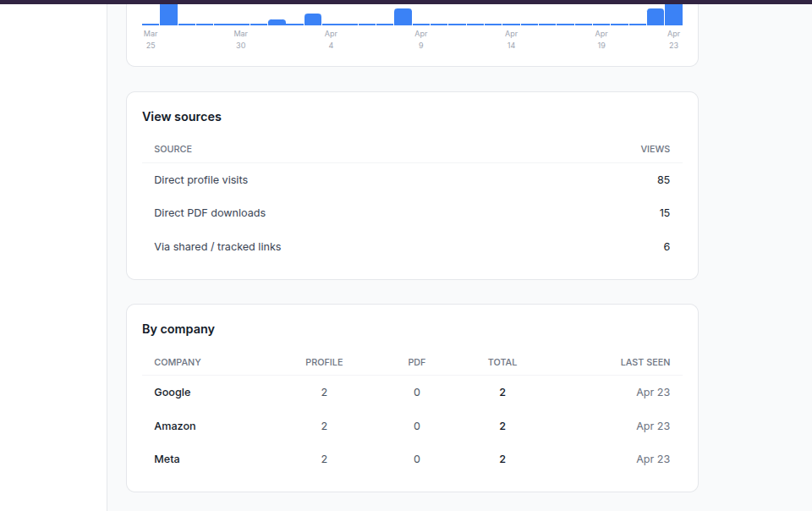Click the 15 views value
Viewport: 812px width, 511px height.
[x=665, y=213]
